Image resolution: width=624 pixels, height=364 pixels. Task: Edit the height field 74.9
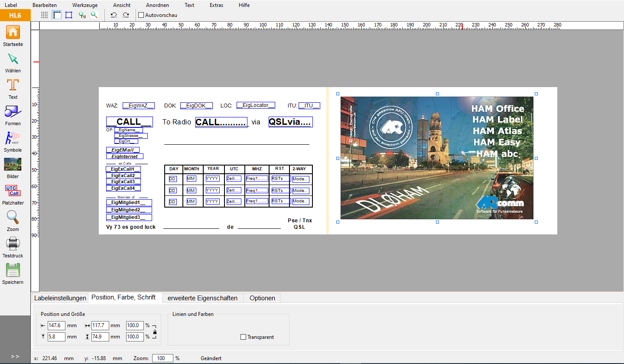click(x=100, y=337)
